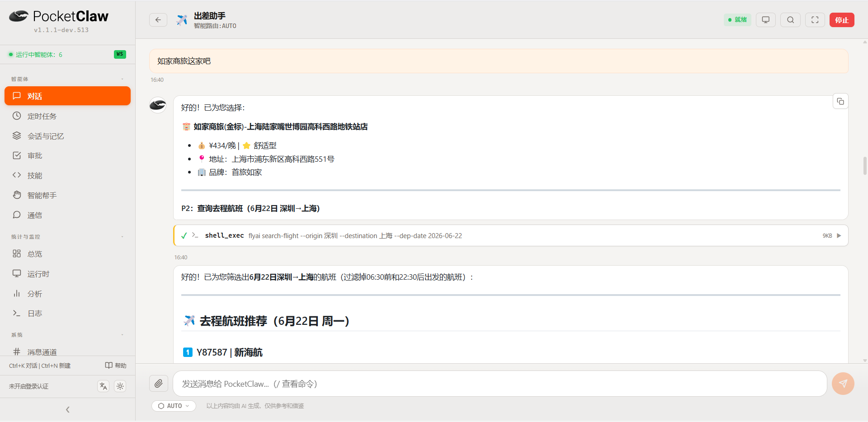868x422 pixels.
Task: Open 技能 in the sidebar
Action: tap(67, 175)
